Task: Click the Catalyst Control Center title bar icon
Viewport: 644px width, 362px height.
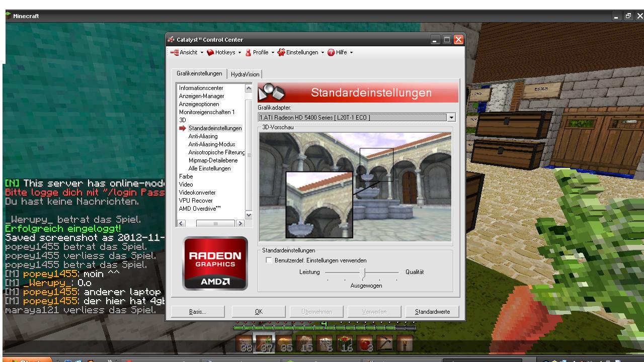Action: click(x=171, y=40)
